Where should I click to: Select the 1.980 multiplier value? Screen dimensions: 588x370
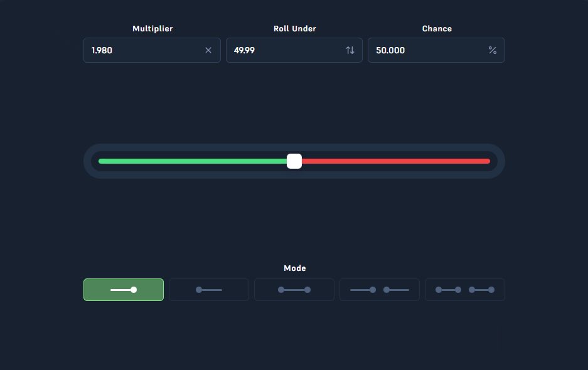point(102,50)
